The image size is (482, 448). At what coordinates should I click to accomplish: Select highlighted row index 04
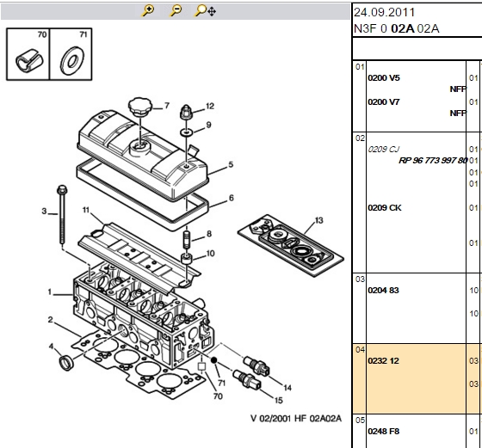(x=360, y=350)
